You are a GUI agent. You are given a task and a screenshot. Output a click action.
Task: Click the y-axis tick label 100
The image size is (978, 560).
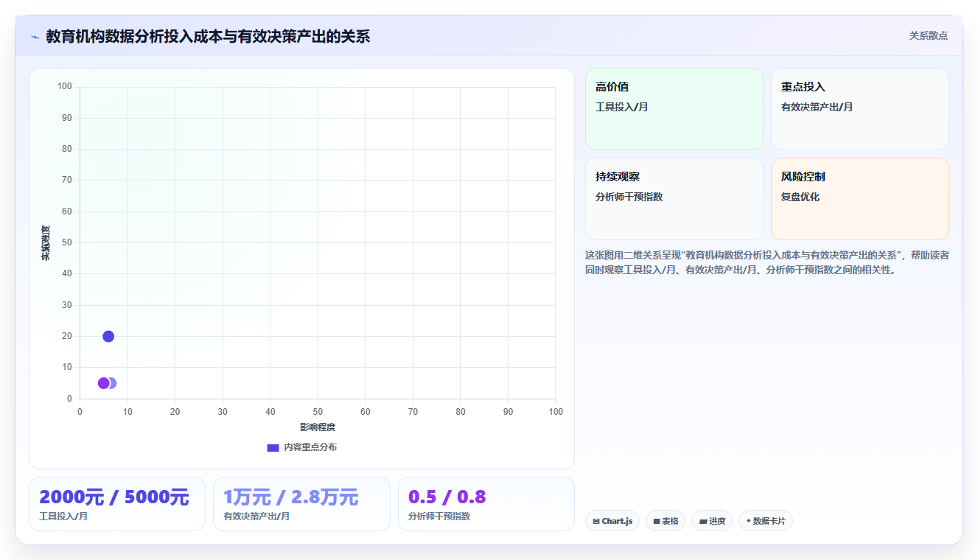pos(65,87)
